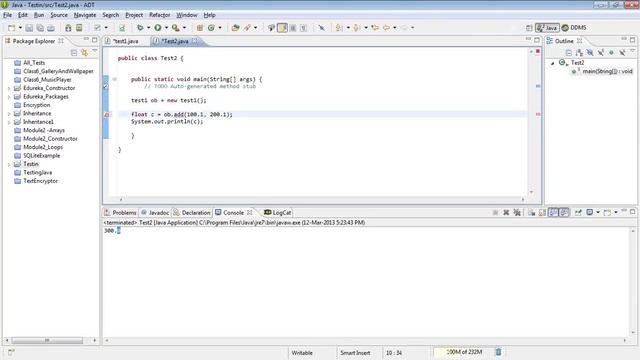Click the New file toolbar icon

tap(11, 28)
